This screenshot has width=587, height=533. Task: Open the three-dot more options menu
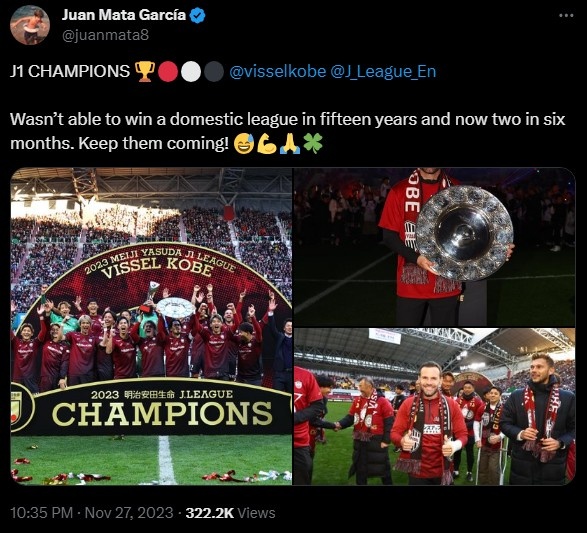[x=566, y=15]
